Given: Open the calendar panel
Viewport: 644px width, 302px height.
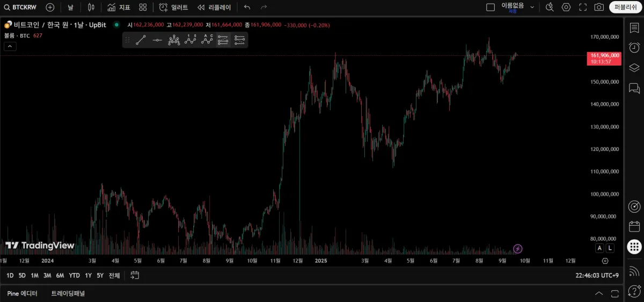Looking at the screenshot, I should [x=634, y=226].
